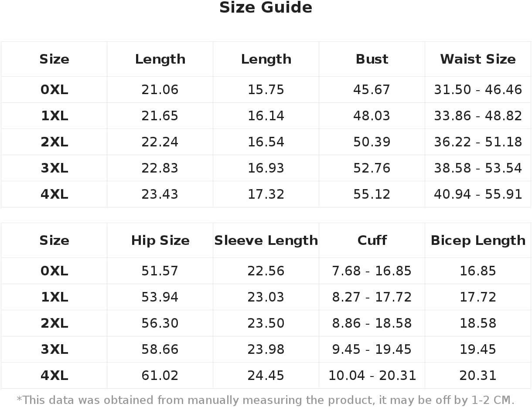Click the Bicep Length column header
The image size is (532, 407).
(x=478, y=241)
